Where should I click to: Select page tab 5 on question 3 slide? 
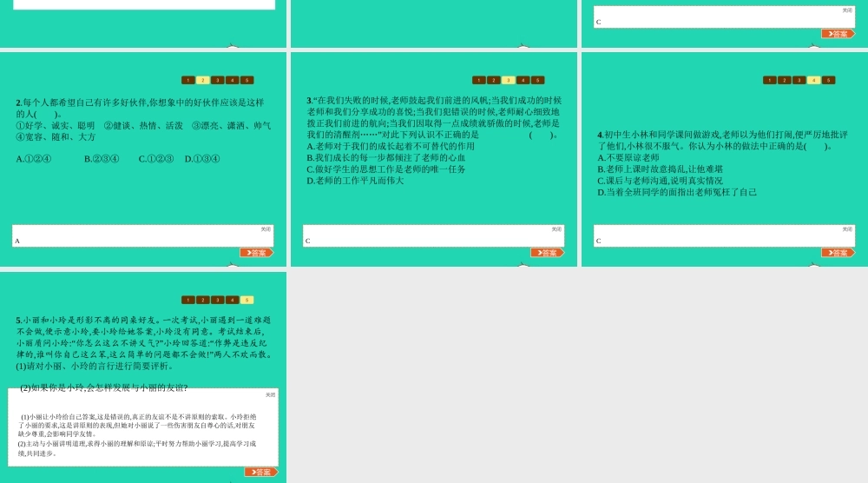point(537,80)
